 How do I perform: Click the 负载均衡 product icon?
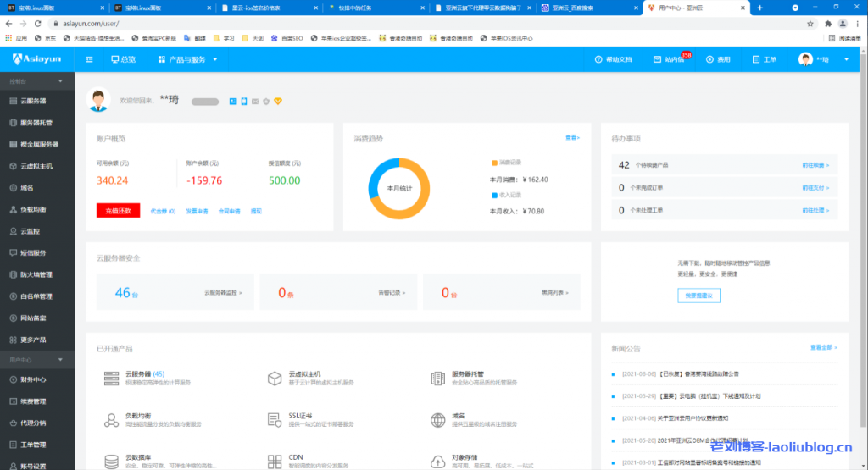111,420
